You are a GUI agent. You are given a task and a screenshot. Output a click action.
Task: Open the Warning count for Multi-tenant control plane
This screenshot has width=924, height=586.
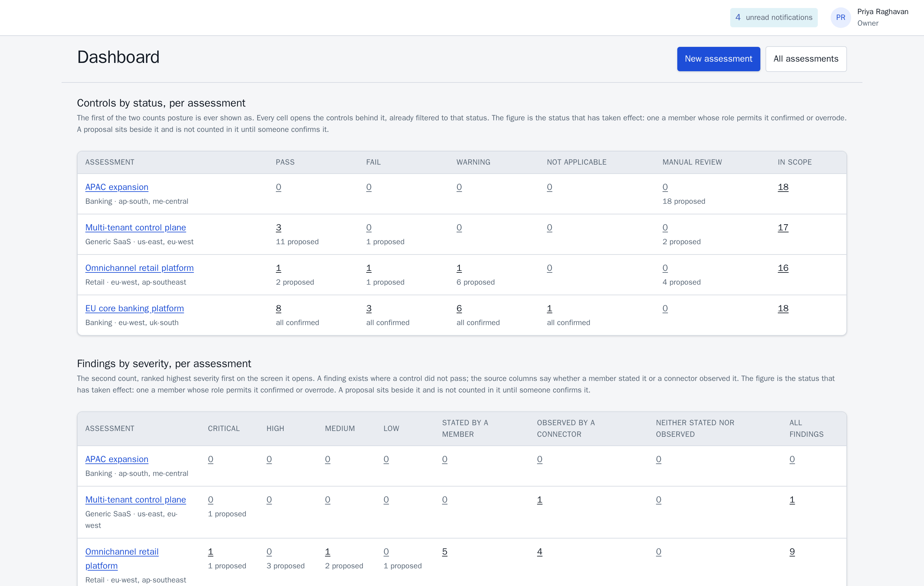point(459,227)
